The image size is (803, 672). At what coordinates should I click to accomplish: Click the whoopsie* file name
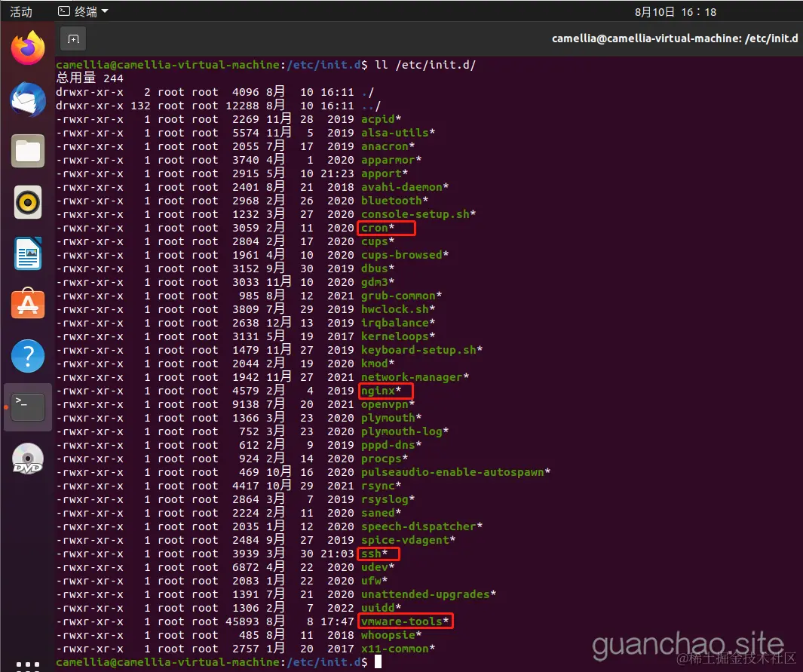[391, 635]
